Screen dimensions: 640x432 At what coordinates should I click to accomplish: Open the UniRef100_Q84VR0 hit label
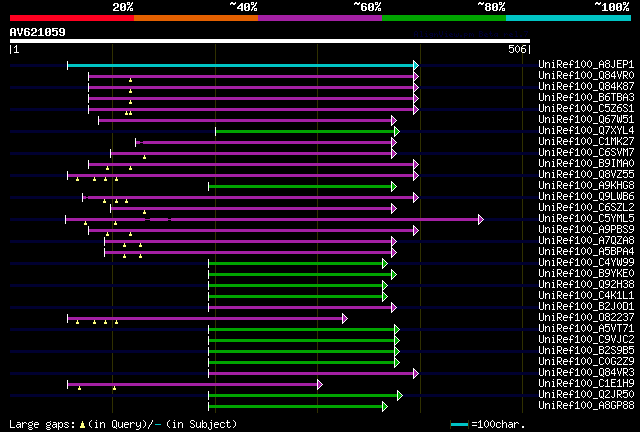[586, 76]
